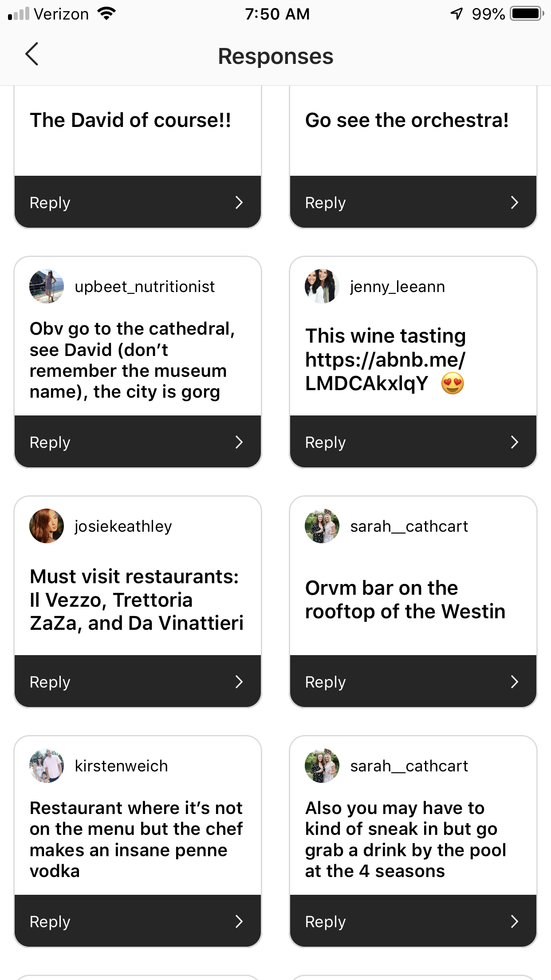Reply to kirstenweich's penne vodka response
Screen dimensions: 551x980
pos(138,921)
